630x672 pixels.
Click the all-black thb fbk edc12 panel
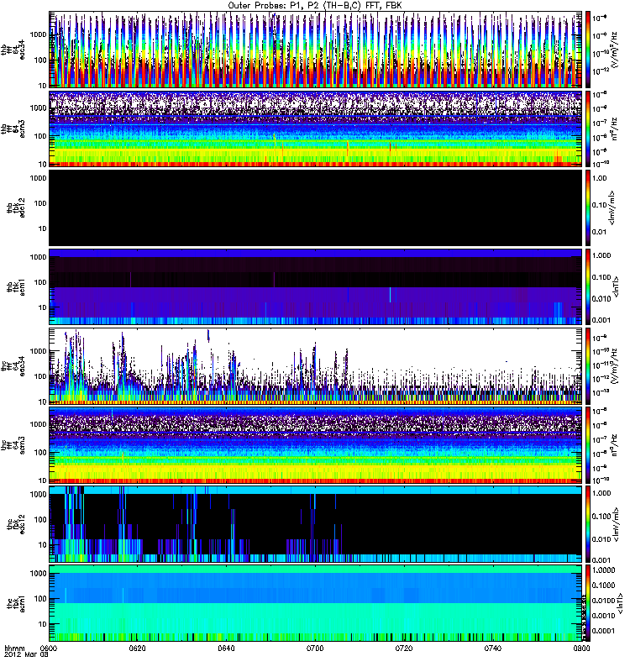point(315,207)
